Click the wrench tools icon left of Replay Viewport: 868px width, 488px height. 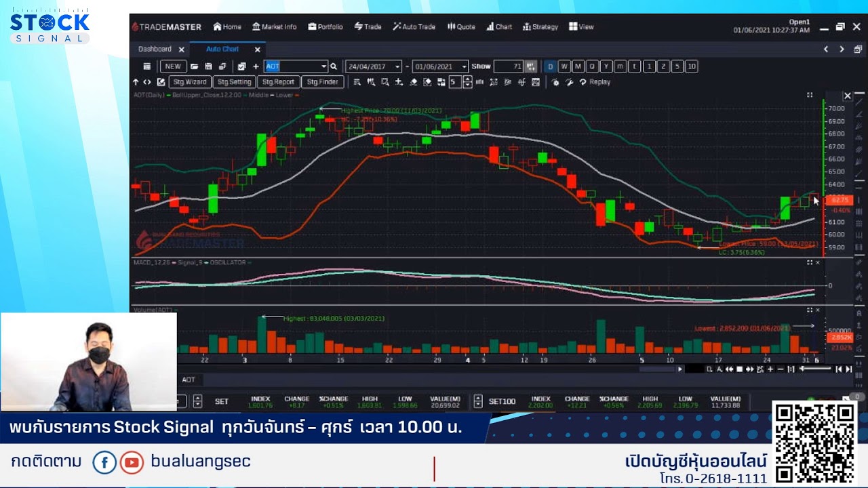click(x=569, y=82)
